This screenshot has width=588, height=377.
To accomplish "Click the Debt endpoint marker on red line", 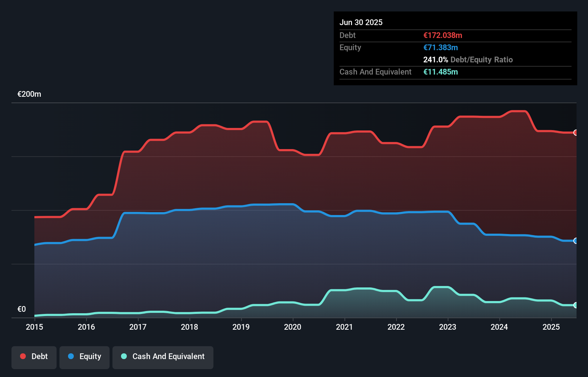I will click(x=576, y=133).
